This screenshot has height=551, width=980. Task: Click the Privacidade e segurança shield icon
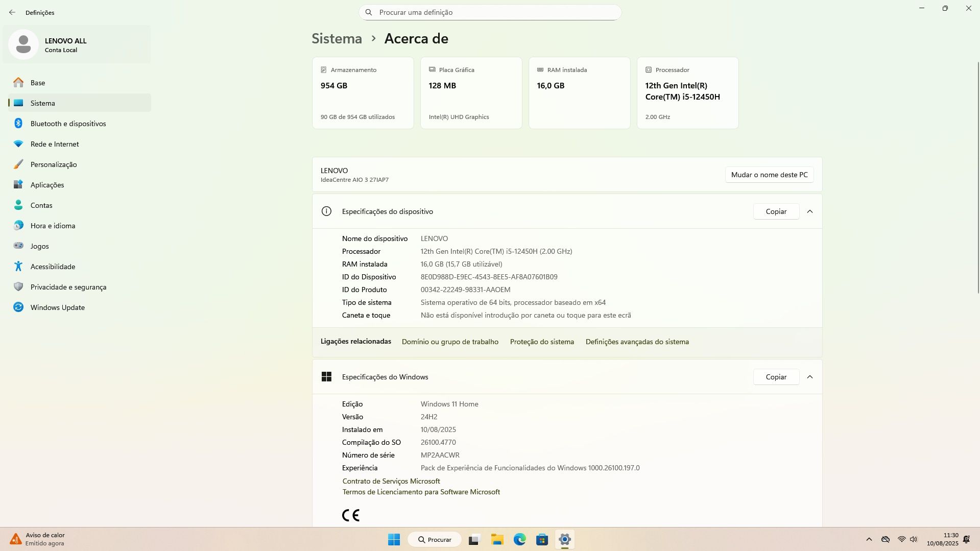pyautogui.click(x=18, y=287)
